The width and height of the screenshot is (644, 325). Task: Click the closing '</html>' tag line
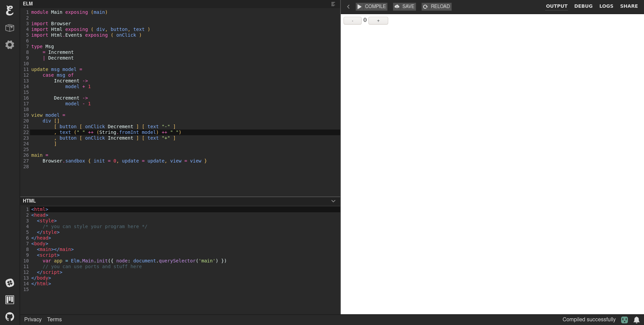point(41,284)
